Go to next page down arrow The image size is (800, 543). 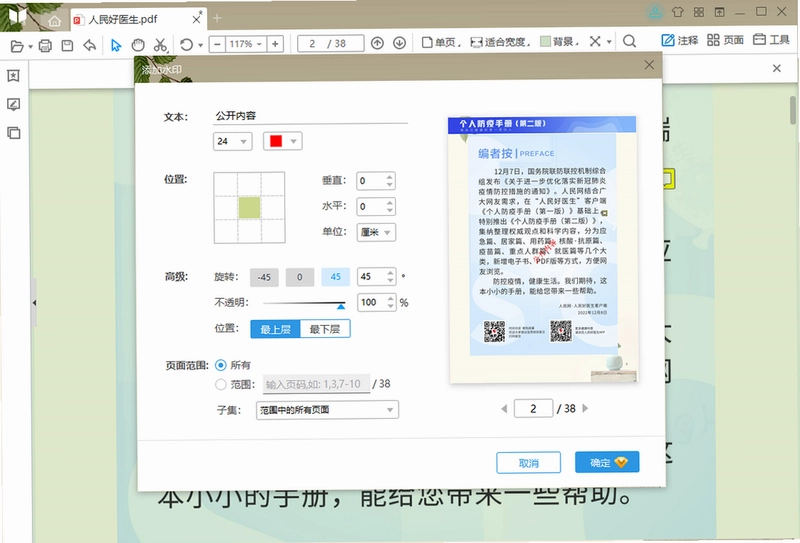(399, 43)
